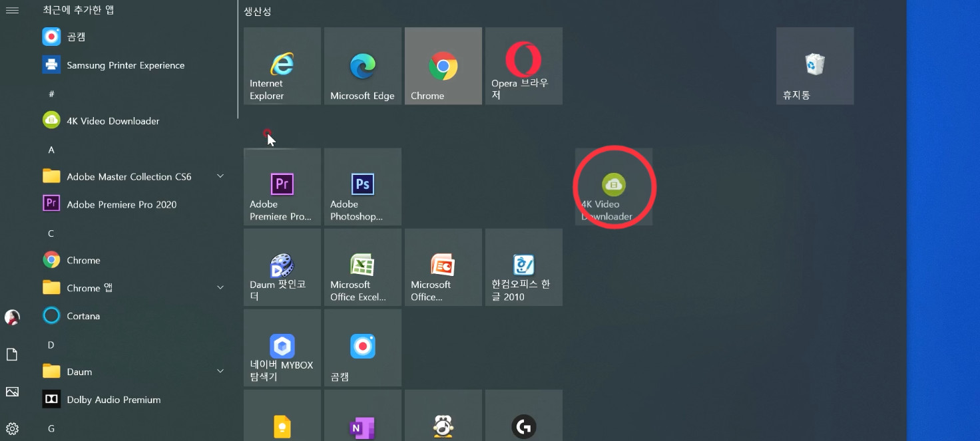The image size is (980, 441).
Task: Launch the 곰캠 tile
Action: point(363,348)
